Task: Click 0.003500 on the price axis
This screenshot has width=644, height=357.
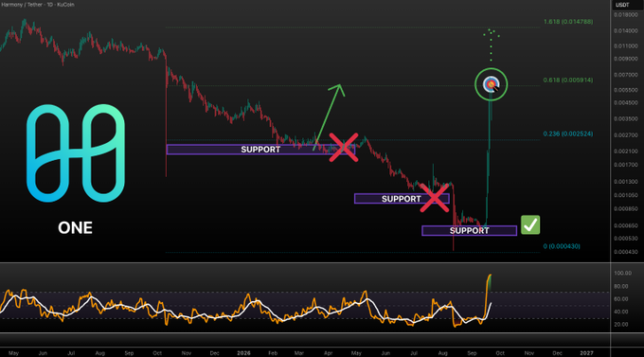Action: (x=626, y=118)
